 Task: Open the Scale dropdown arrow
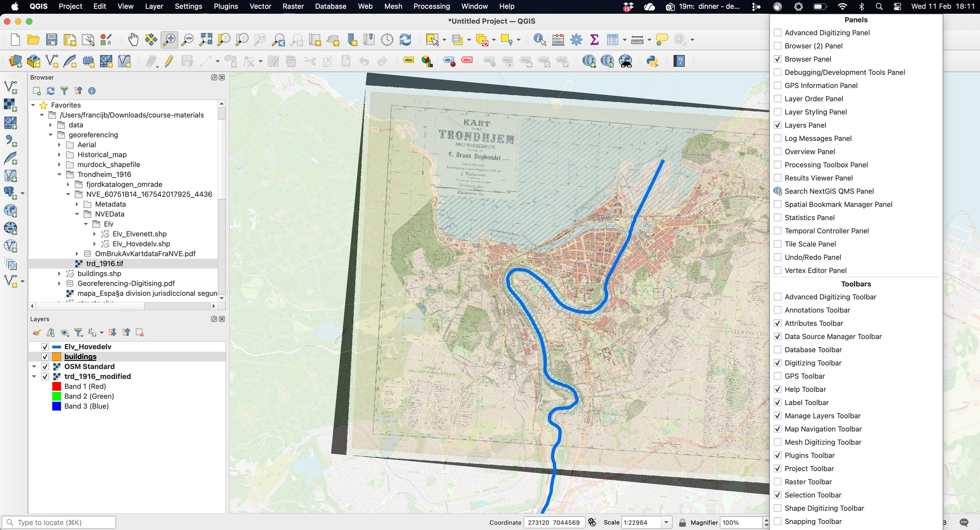(x=666, y=522)
